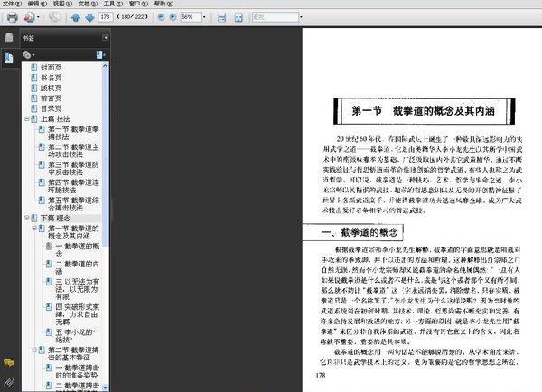
Task: Open the 工具 menu
Action: [x=113, y=4]
